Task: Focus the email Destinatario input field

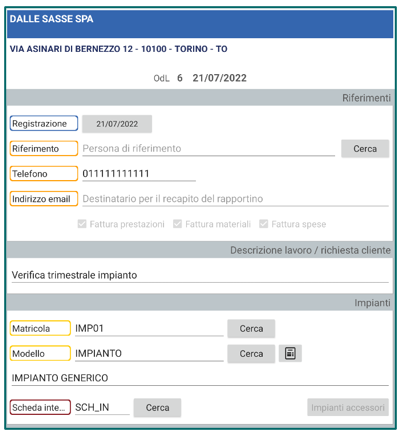Action: (235, 199)
